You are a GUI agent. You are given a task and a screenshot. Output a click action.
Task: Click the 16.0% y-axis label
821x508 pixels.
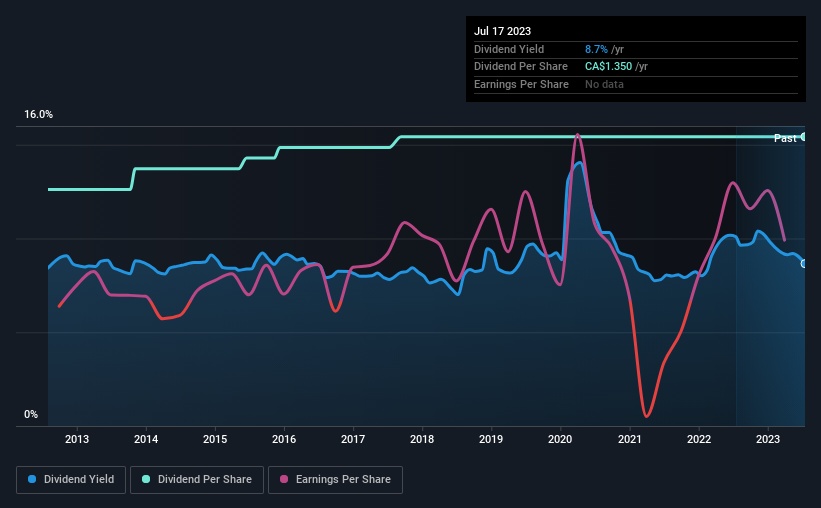click(38, 115)
